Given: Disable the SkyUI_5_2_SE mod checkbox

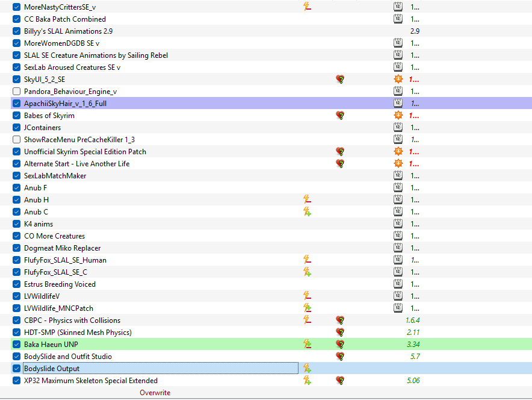Looking at the screenshot, I should click(x=16, y=80).
